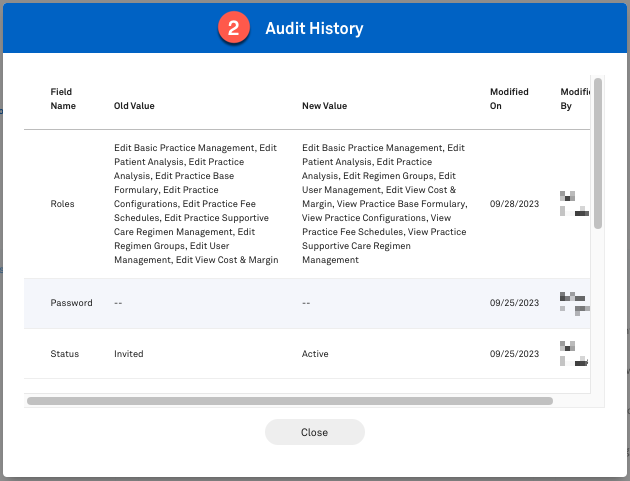Click the Field Name column header
630x481 pixels.
point(61,98)
